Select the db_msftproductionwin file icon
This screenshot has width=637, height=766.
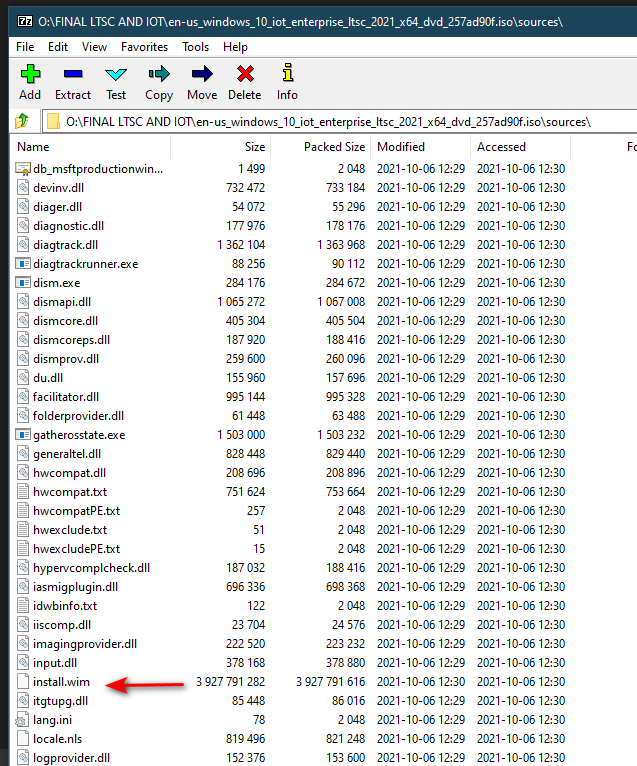tap(23, 169)
